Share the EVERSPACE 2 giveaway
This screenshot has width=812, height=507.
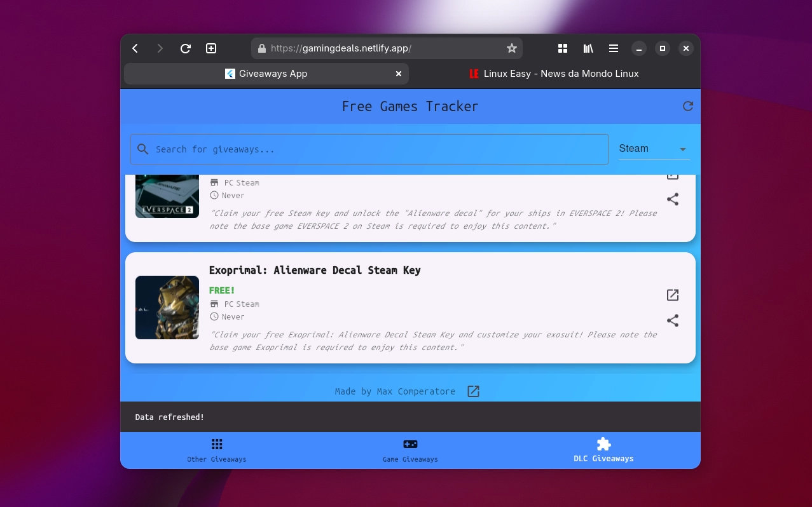673,199
